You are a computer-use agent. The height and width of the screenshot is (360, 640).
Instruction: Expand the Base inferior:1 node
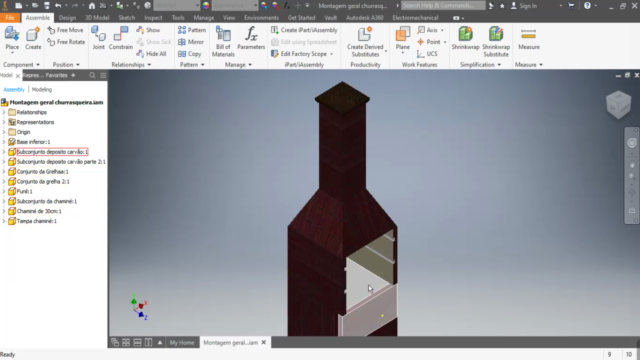coord(4,142)
